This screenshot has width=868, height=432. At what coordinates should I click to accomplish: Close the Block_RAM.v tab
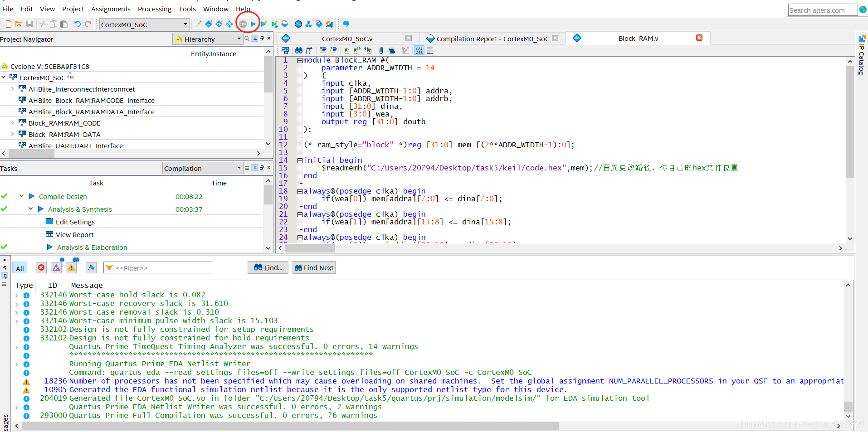699,38
